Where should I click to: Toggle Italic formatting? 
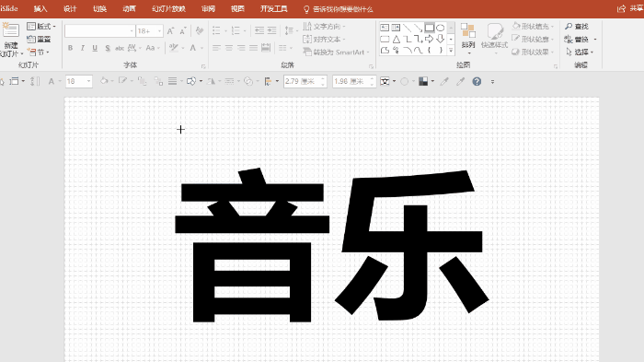pyautogui.click(x=83, y=48)
